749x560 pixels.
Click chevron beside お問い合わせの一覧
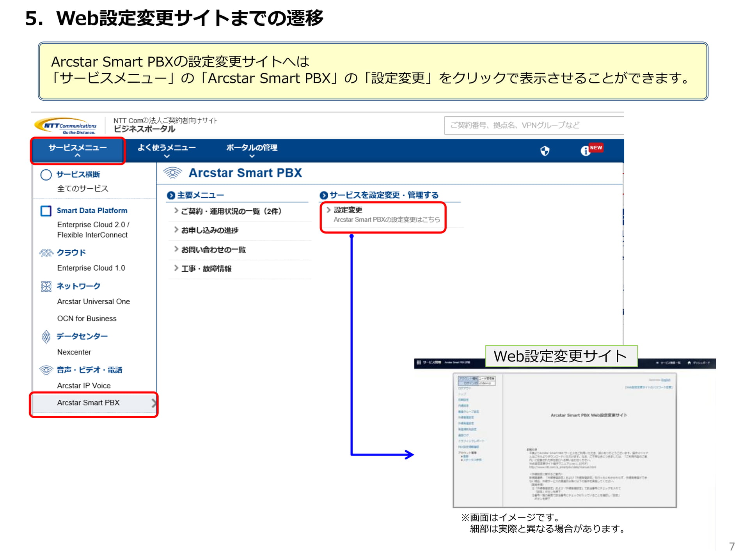[x=176, y=249]
